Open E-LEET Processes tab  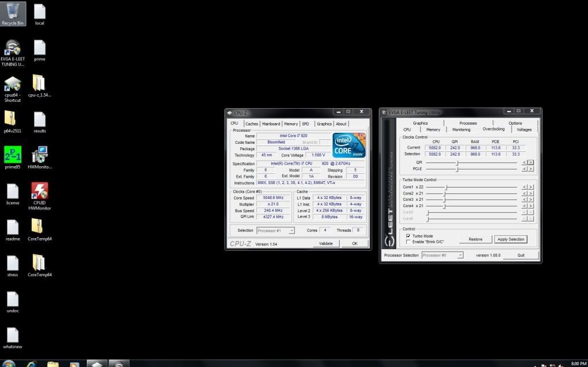click(x=468, y=123)
